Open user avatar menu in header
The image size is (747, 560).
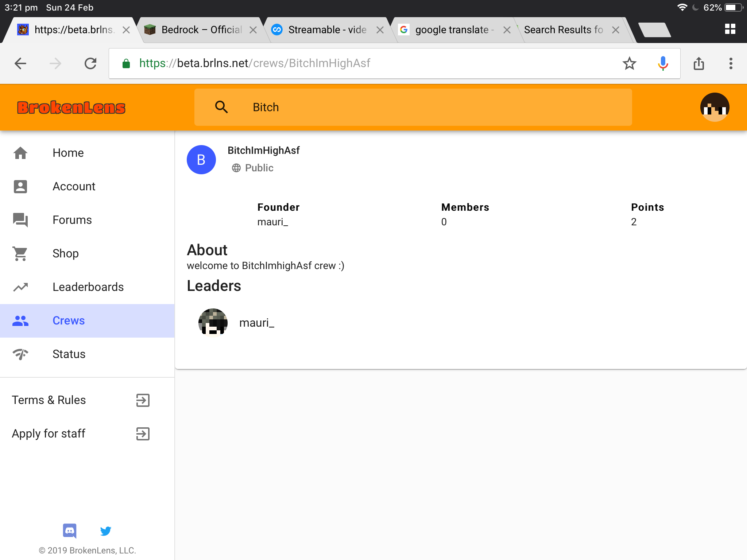click(x=715, y=107)
